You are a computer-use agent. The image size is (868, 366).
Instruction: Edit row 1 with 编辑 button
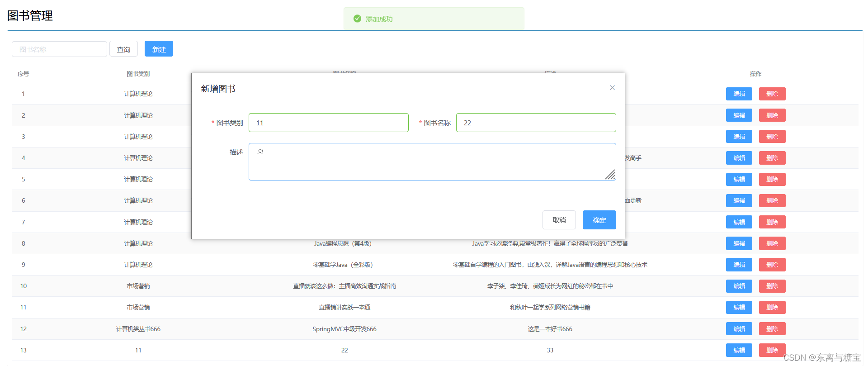[x=739, y=94]
